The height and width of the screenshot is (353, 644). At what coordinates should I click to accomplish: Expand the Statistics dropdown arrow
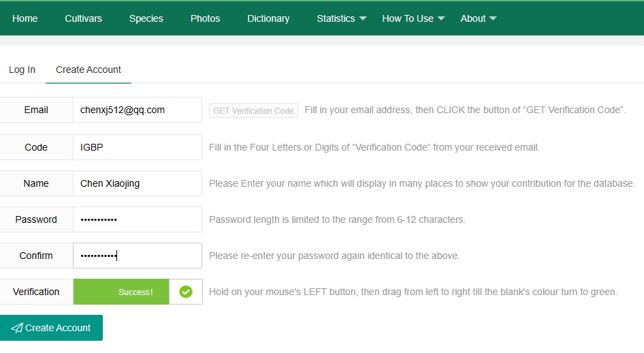[363, 18]
